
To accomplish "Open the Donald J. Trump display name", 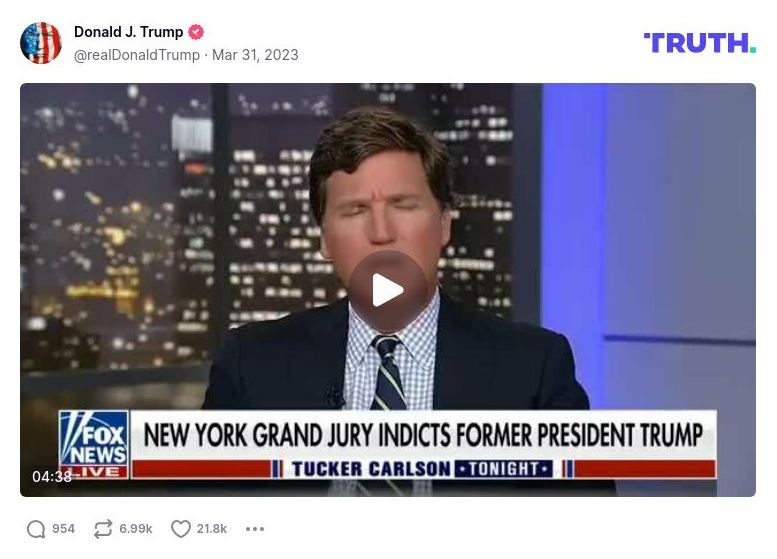I will click(x=128, y=32).
